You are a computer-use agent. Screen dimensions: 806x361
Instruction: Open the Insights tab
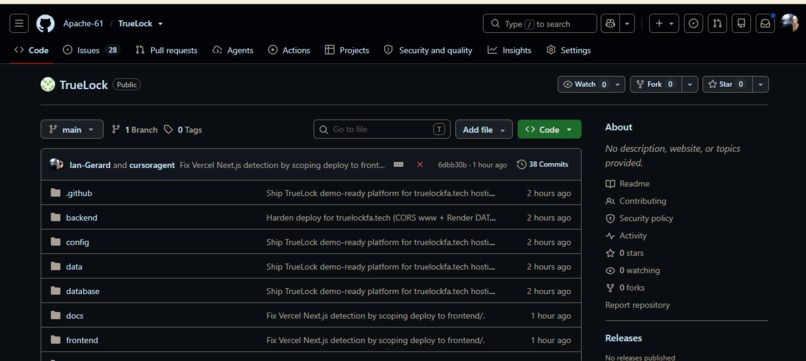(509, 50)
